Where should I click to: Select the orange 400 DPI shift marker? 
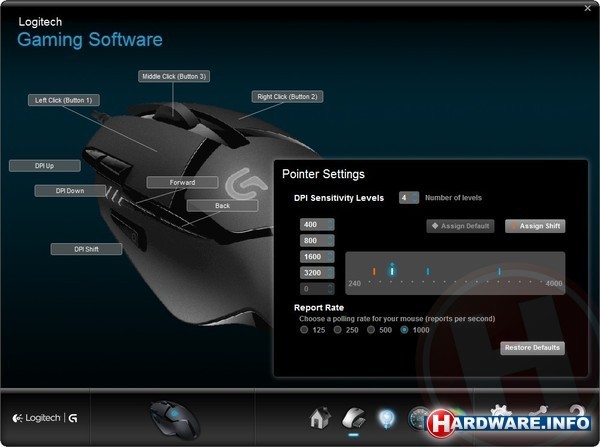point(374,271)
